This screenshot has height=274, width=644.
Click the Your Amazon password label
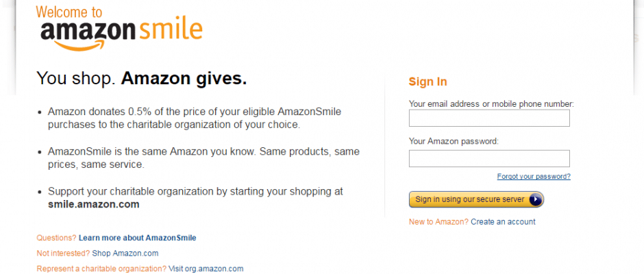point(454,141)
